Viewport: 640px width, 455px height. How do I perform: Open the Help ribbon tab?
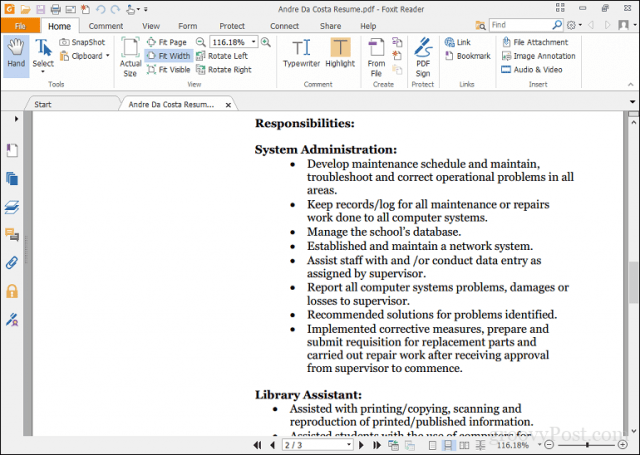coord(368,26)
